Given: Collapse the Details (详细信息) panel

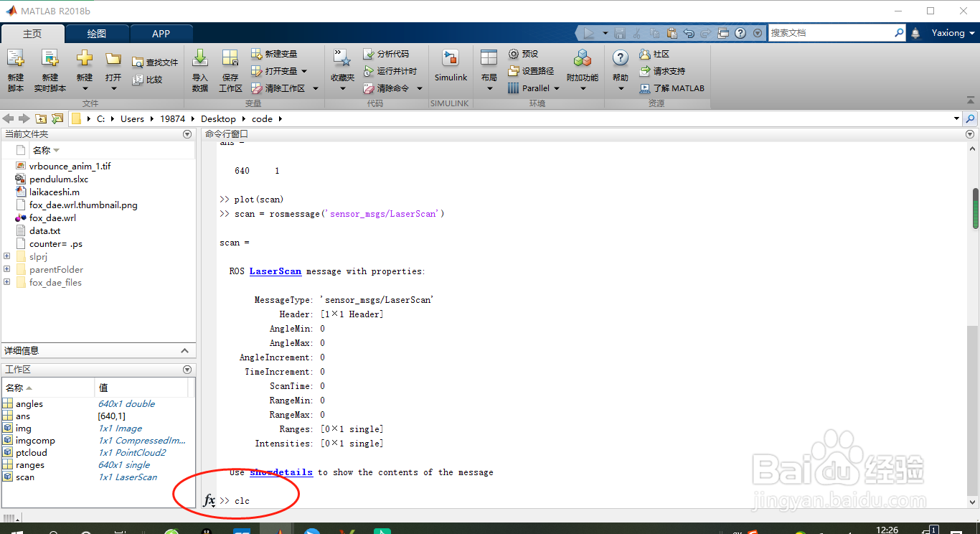Looking at the screenshot, I should click(184, 351).
